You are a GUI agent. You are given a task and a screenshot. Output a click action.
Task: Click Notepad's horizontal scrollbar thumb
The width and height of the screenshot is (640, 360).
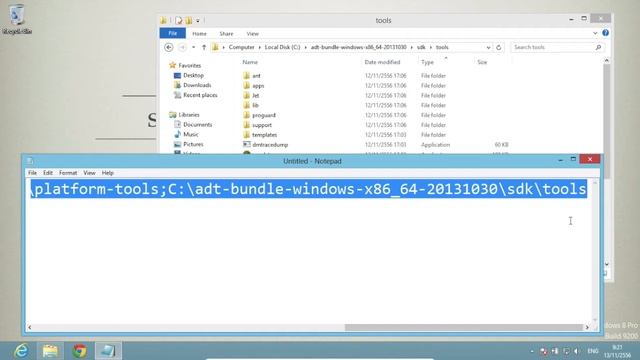(x=464, y=327)
